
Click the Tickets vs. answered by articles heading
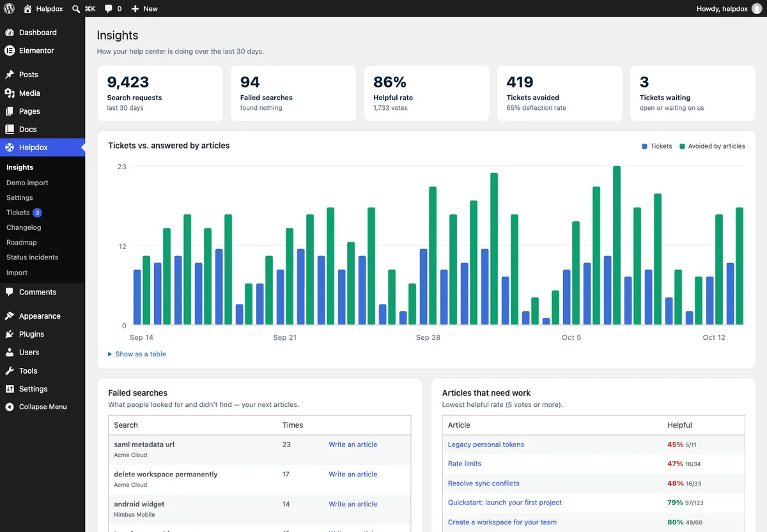[169, 146]
